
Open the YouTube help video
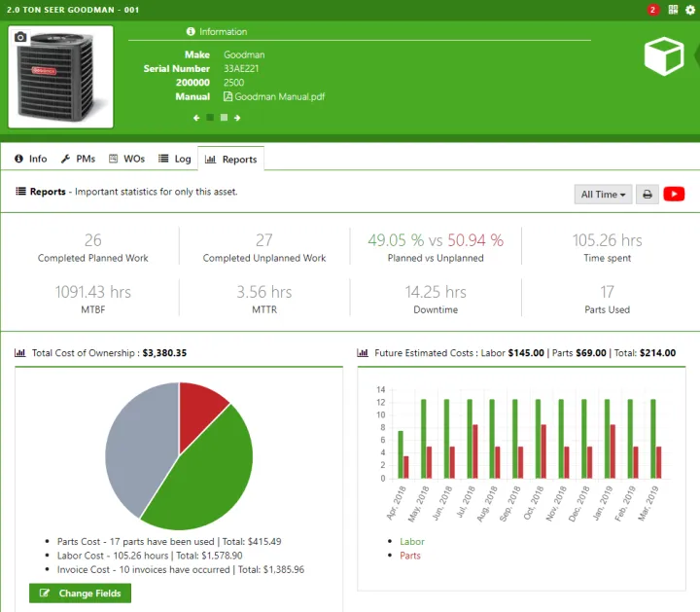point(674,195)
